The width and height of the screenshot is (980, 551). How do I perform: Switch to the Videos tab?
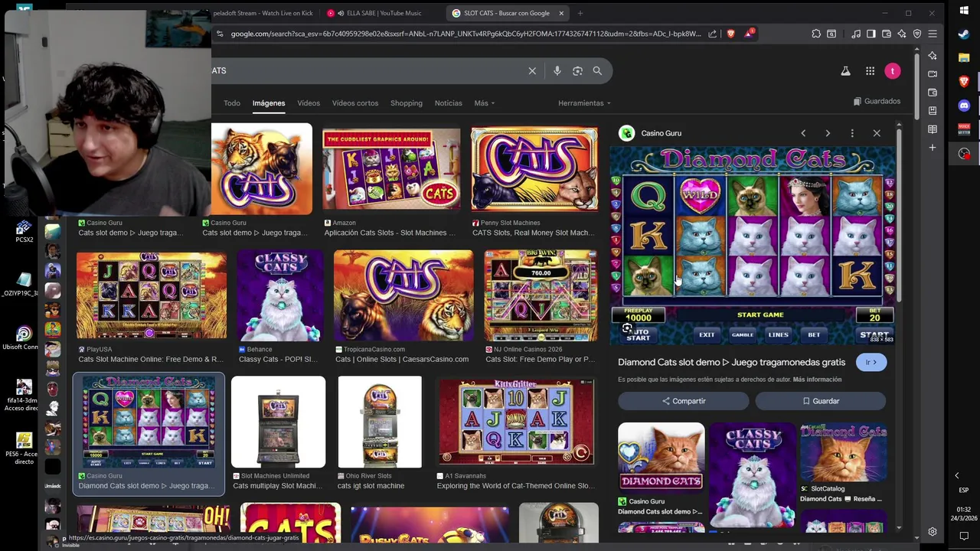click(x=309, y=103)
